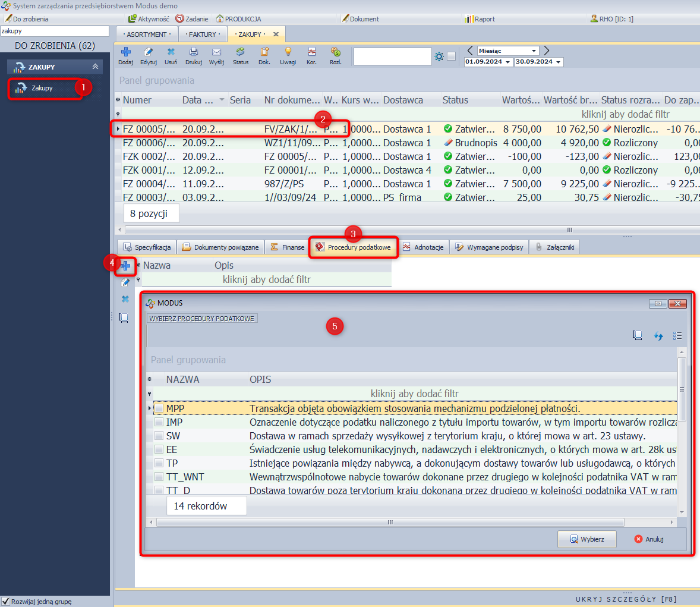Expand the 01.09.2024 start date picker
This screenshot has width=700, height=607.
(x=508, y=62)
